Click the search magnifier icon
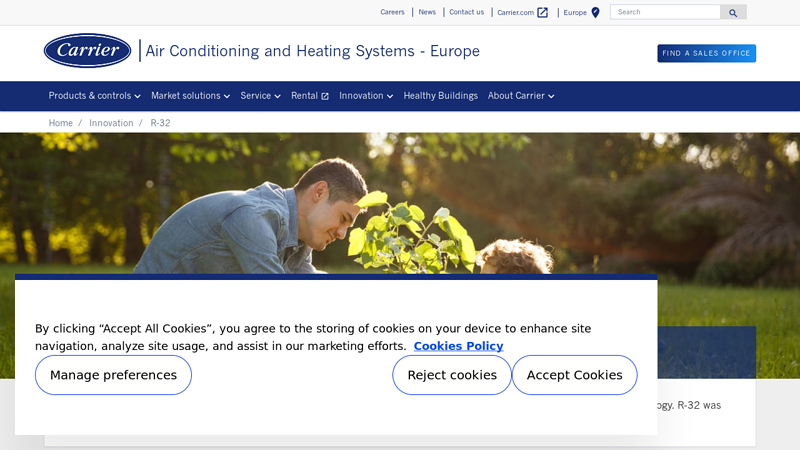800x450 pixels. (733, 13)
